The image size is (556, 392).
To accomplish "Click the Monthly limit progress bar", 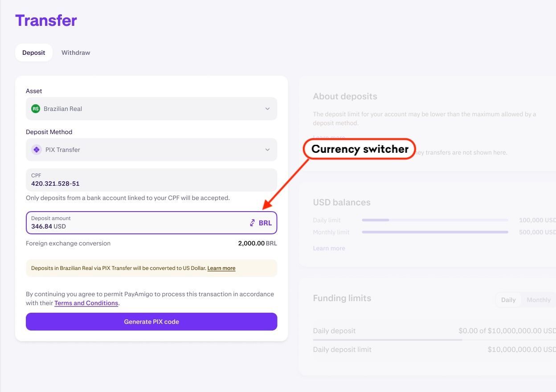I will pos(435,232).
